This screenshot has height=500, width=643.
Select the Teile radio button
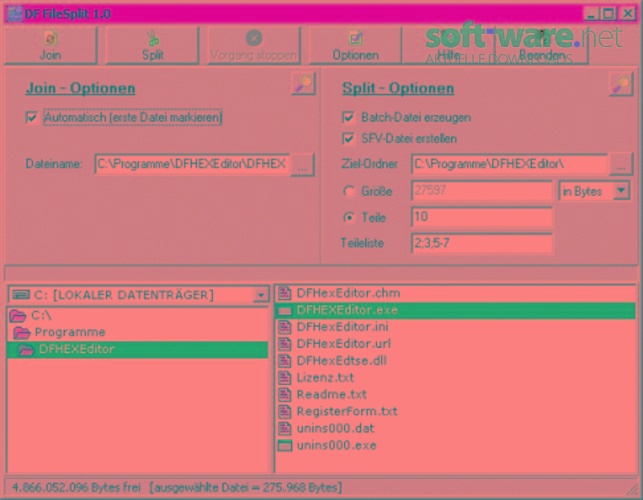[349, 217]
